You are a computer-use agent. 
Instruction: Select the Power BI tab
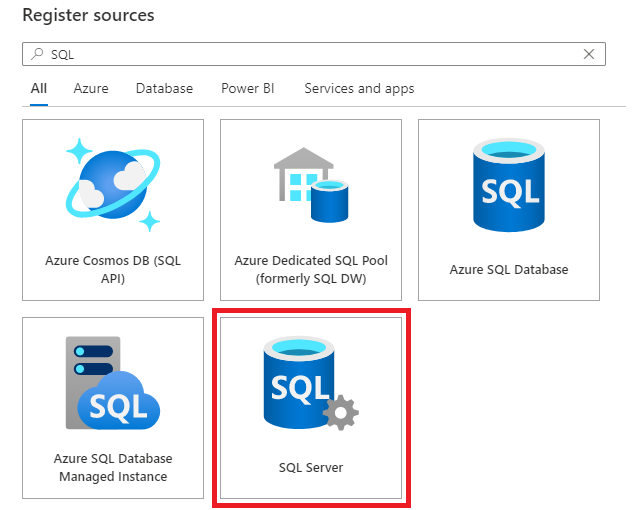248,88
